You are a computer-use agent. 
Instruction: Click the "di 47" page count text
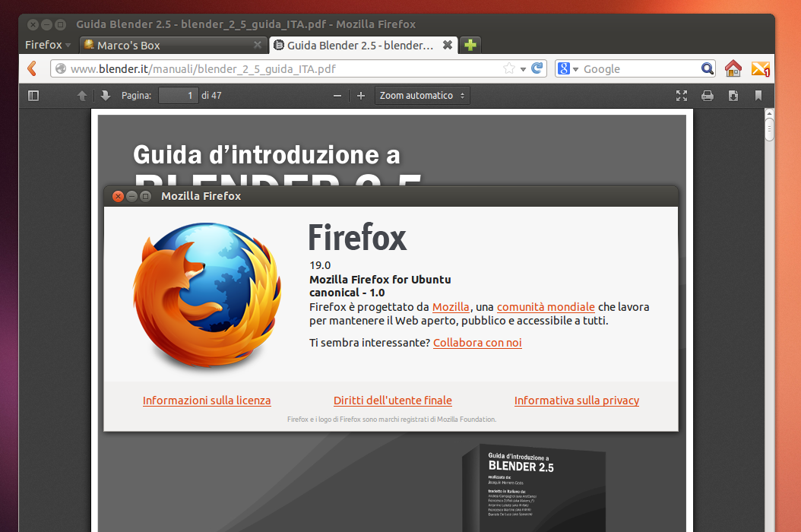click(x=211, y=96)
